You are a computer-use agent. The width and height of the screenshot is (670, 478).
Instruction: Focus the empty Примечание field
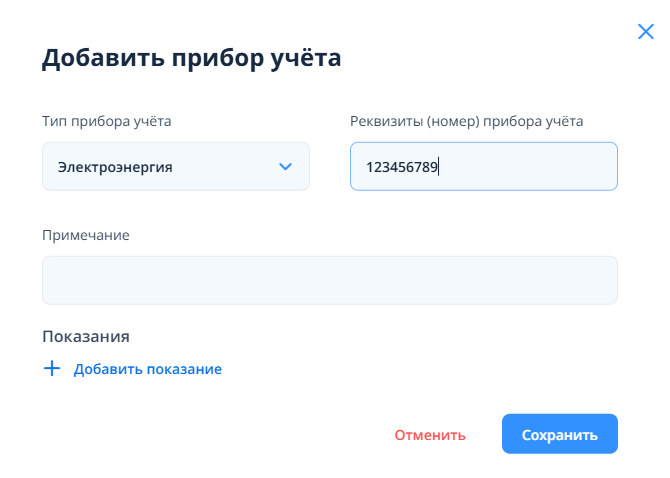[329, 280]
